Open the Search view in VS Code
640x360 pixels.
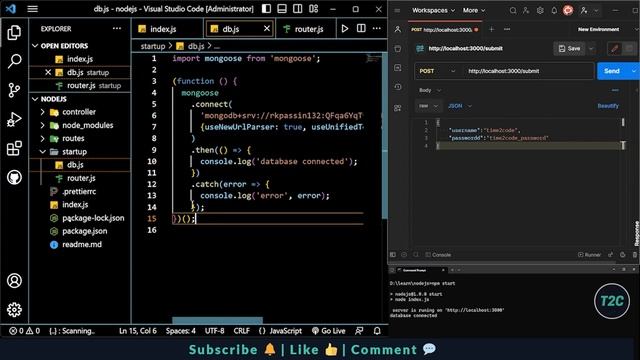tap(14, 61)
